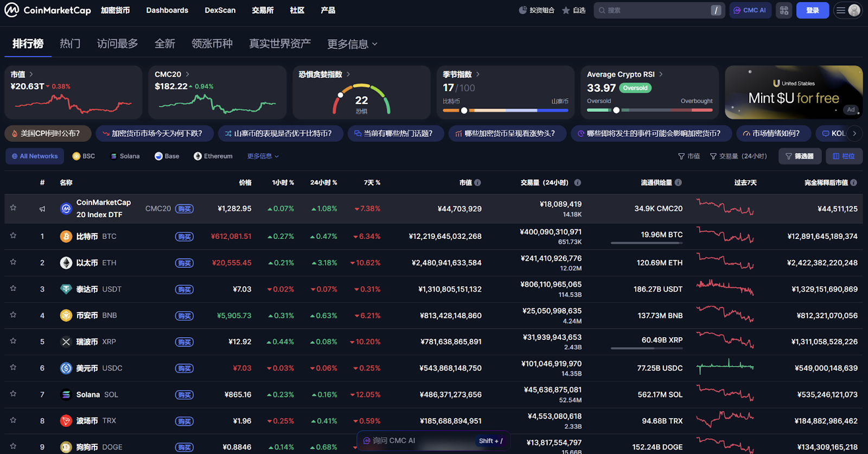Click 购买 button in Bitcoin row
This screenshot has width=868, height=454.
(184, 237)
